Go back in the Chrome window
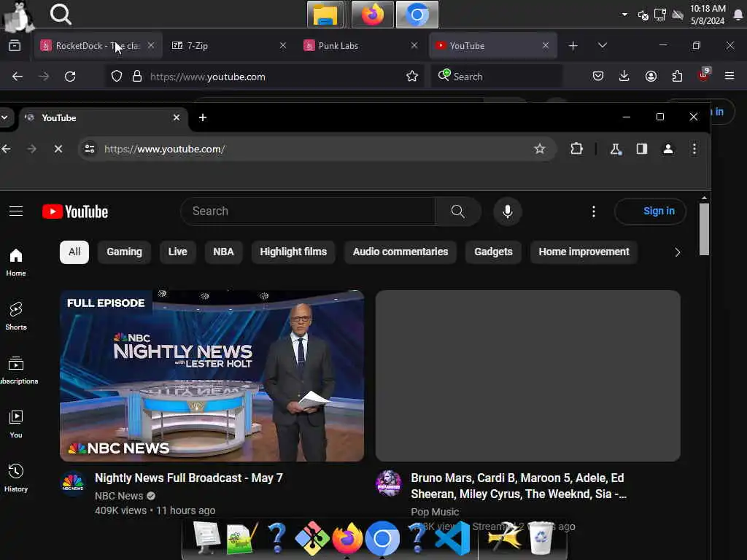The height and width of the screenshot is (560, 747). [x=6, y=149]
